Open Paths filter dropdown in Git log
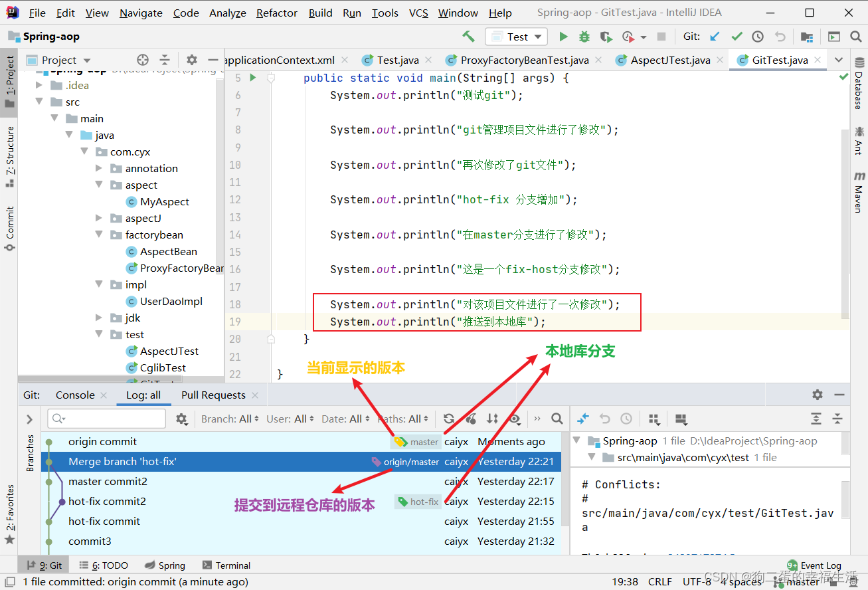 [404, 419]
